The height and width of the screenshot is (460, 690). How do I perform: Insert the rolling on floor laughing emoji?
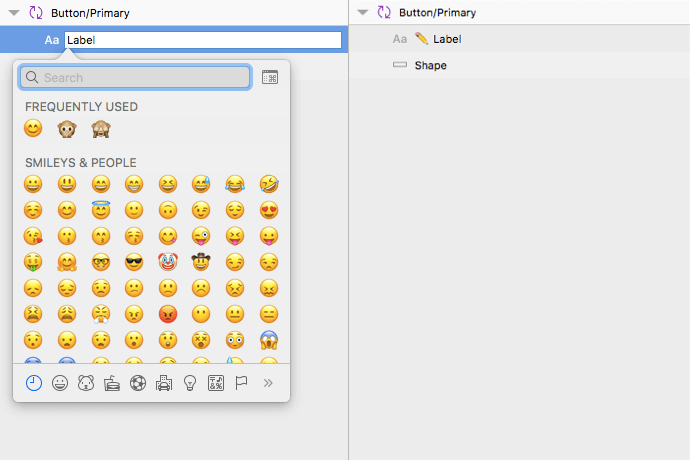click(269, 184)
